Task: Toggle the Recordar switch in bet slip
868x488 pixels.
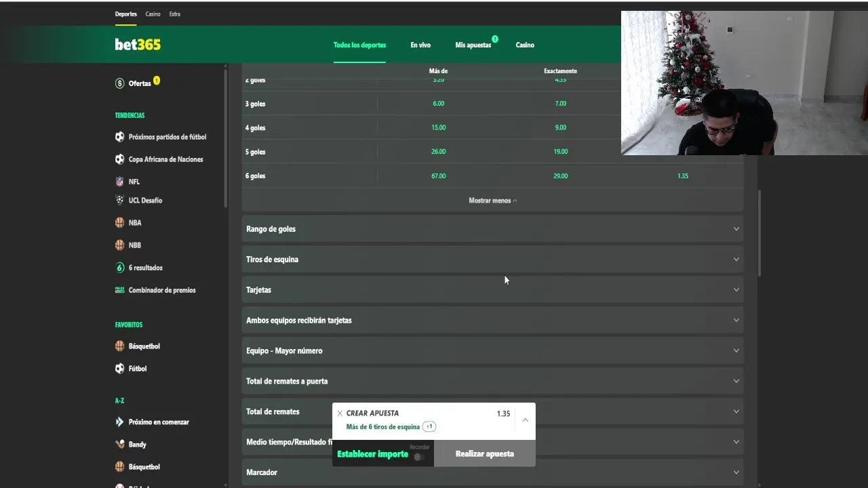Action: click(x=419, y=457)
